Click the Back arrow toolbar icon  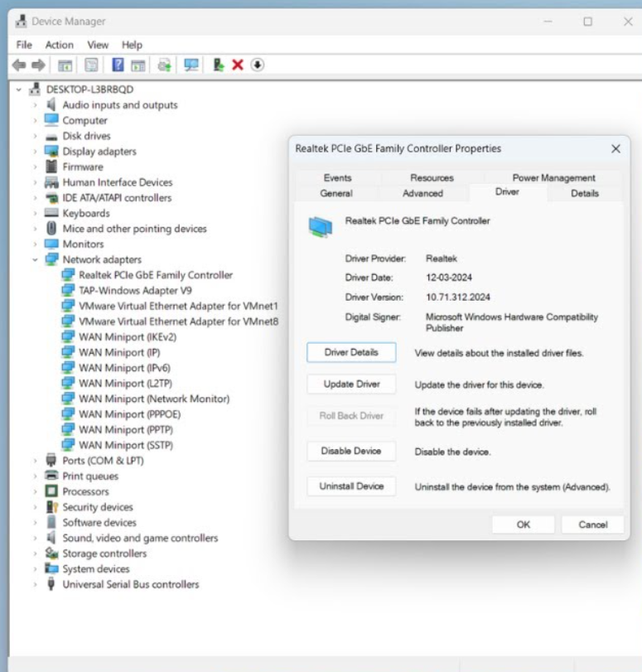click(x=19, y=65)
